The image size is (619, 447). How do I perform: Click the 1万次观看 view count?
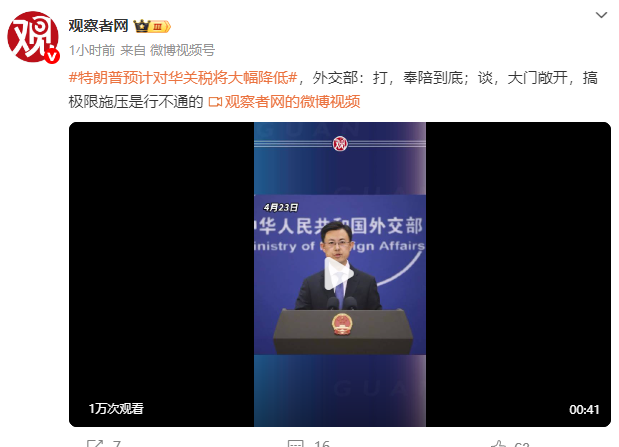coord(116,409)
